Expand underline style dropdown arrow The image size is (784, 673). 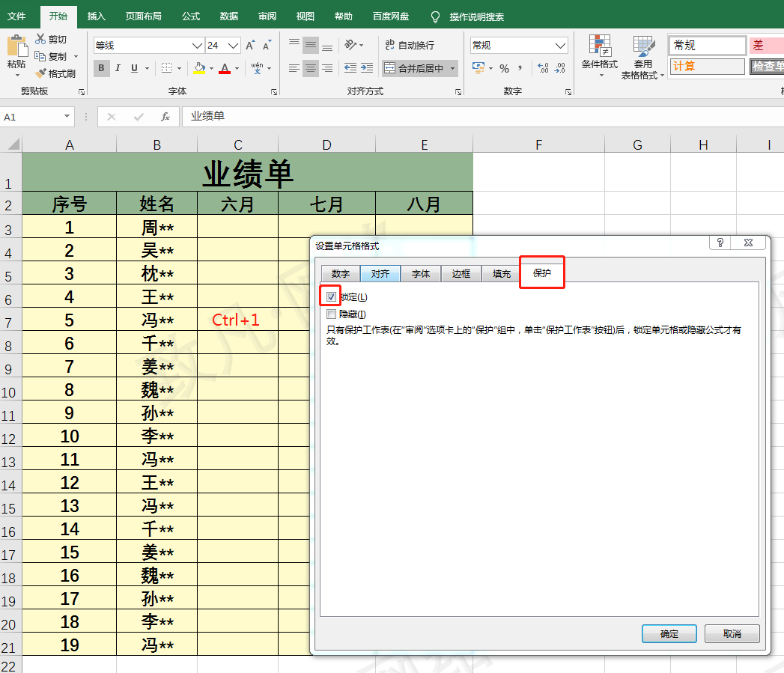[x=147, y=68]
